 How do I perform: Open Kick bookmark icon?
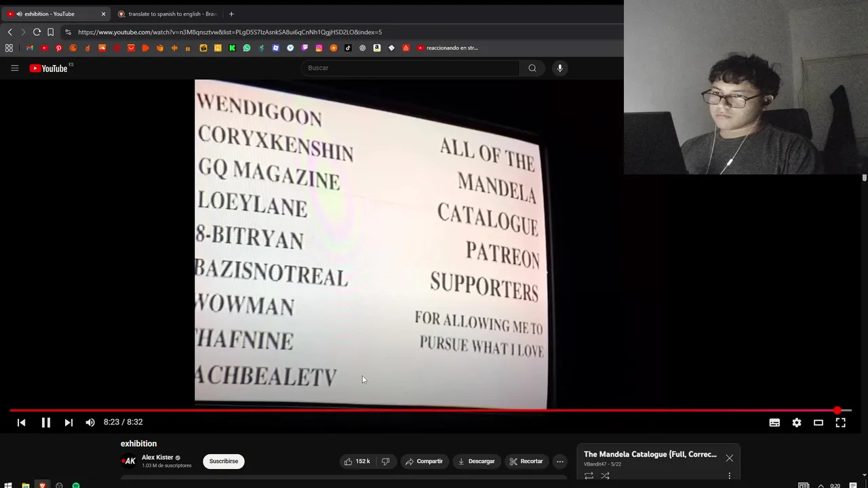(x=232, y=48)
